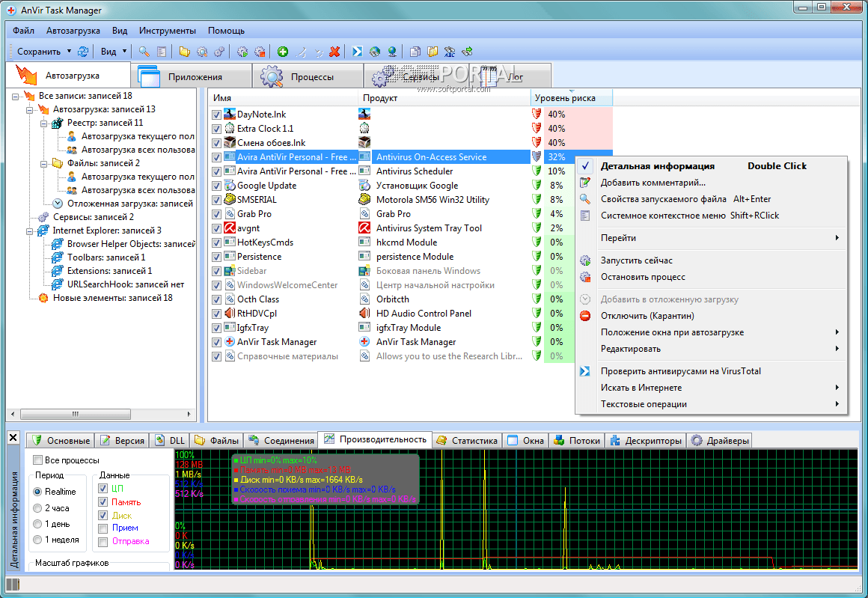Screen dimensions: 868x598
Task: Click the magnifying glass toolbar icon
Action: pyautogui.click(x=144, y=52)
